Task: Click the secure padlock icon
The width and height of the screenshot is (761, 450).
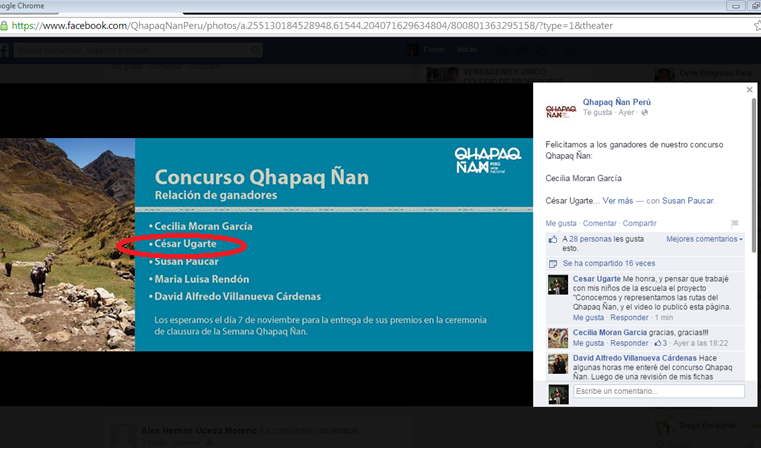Action: pos(4,26)
